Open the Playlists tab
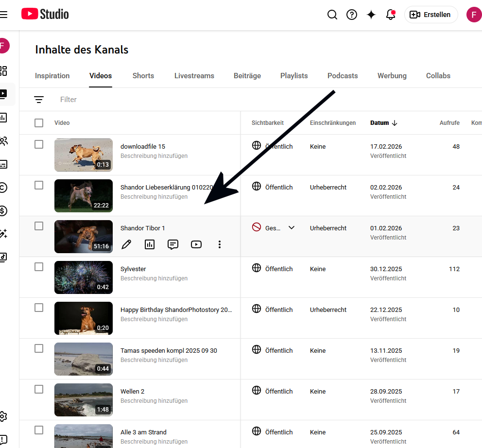 [294, 76]
